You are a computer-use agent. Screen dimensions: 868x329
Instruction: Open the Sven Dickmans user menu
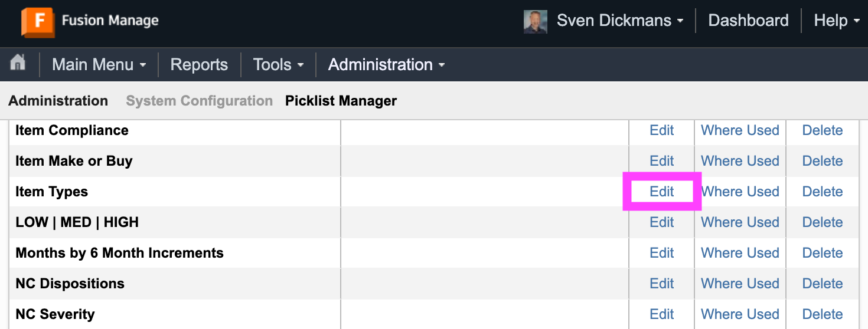point(619,21)
